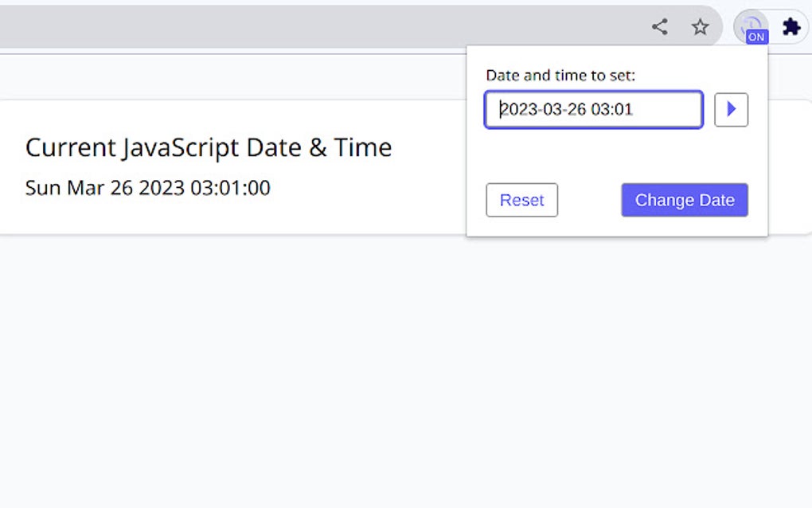The height and width of the screenshot is (508, 812).
Task: Activate the time-stepping triangle control
Action: tap(731, 110)
